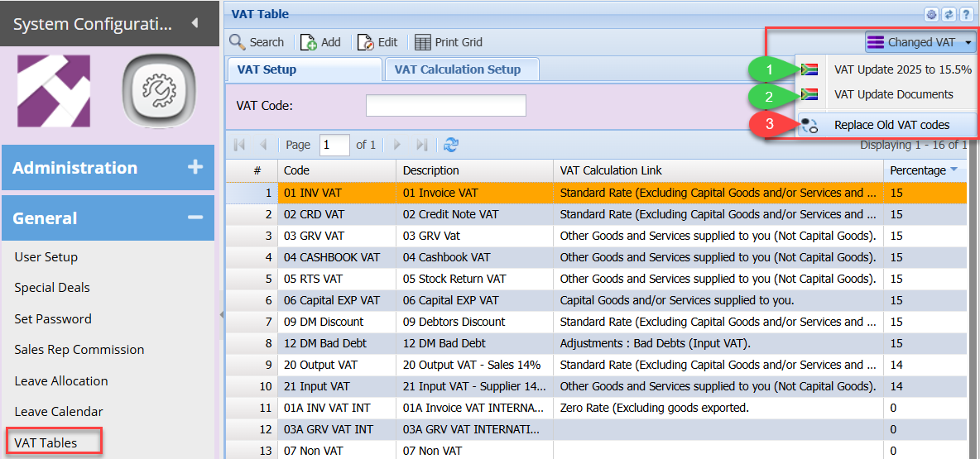
Task: Open the Changed VAT dropdown menu
Action: [x=920, y=42]
